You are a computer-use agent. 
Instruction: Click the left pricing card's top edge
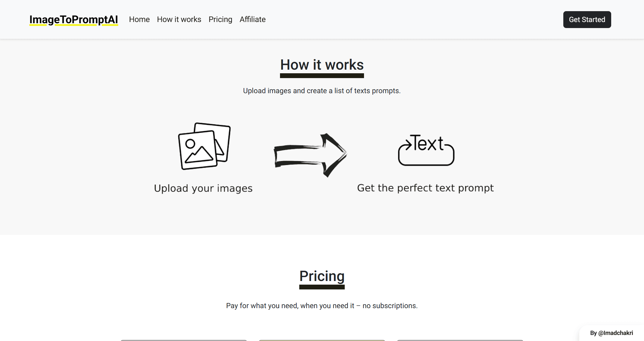tap(184, 340)
